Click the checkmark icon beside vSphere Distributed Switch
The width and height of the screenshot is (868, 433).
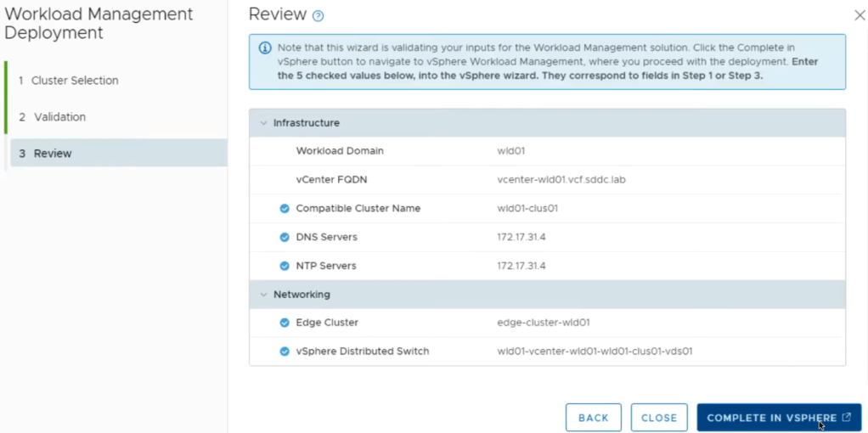(x=285, y=351)
